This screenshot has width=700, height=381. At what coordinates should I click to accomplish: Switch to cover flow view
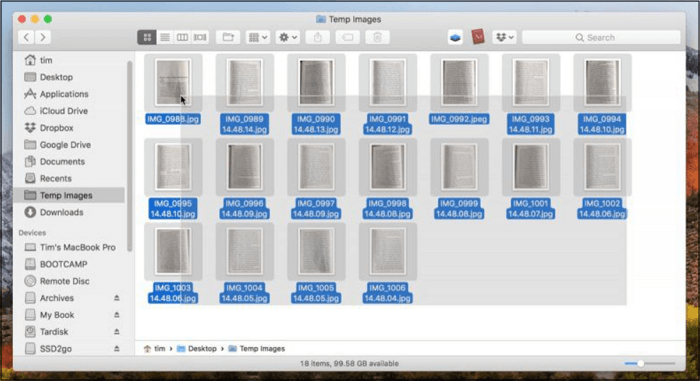[200, 38]
